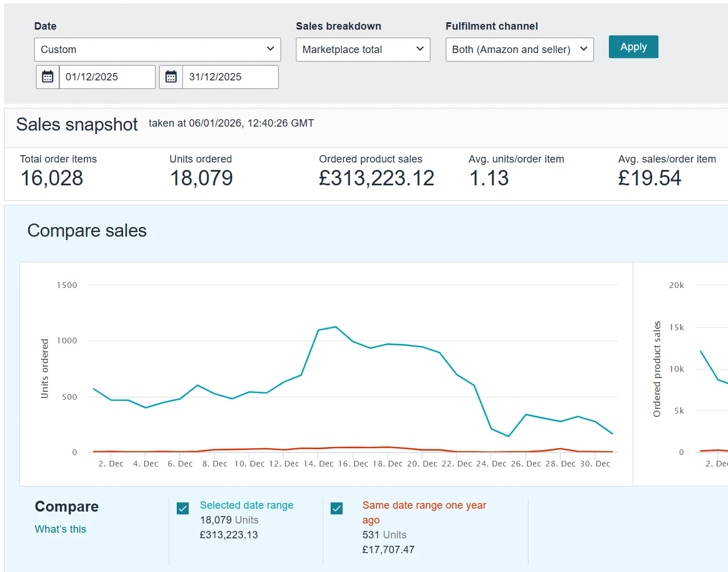The image size is (728, 572).
Task: Click the Selected date range label
Action: tap(247, 505)
